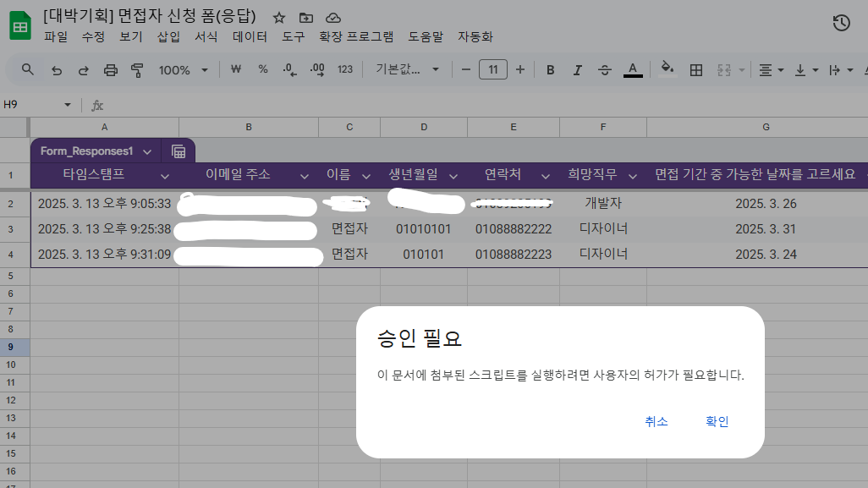The height and width of the screenshot is (488, 868).
Task: Expand merge cells options arrow
Action: click(x=741, y=70)
